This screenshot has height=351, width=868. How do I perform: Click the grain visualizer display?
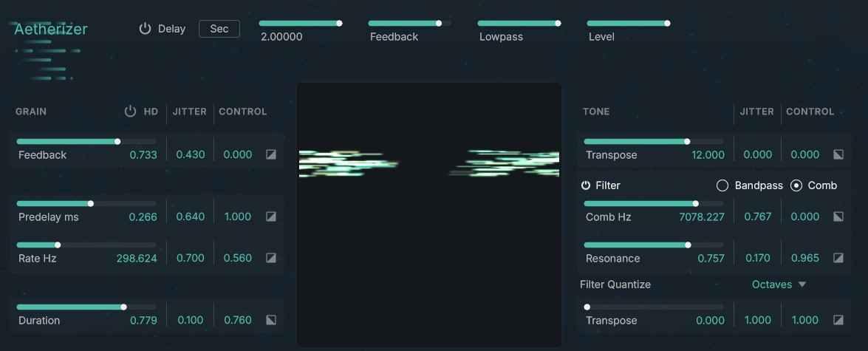tap(429, 215)
